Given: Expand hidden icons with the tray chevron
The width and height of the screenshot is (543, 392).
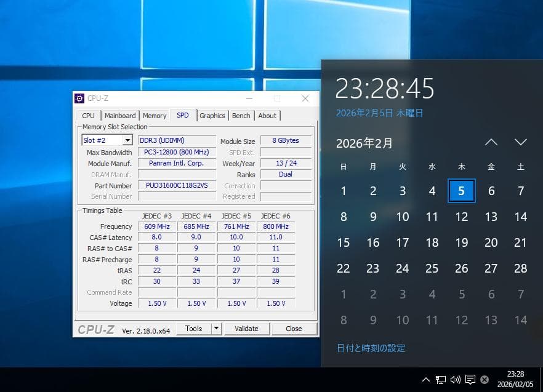Looking at the screenshot, I should [x=426, y=380].
